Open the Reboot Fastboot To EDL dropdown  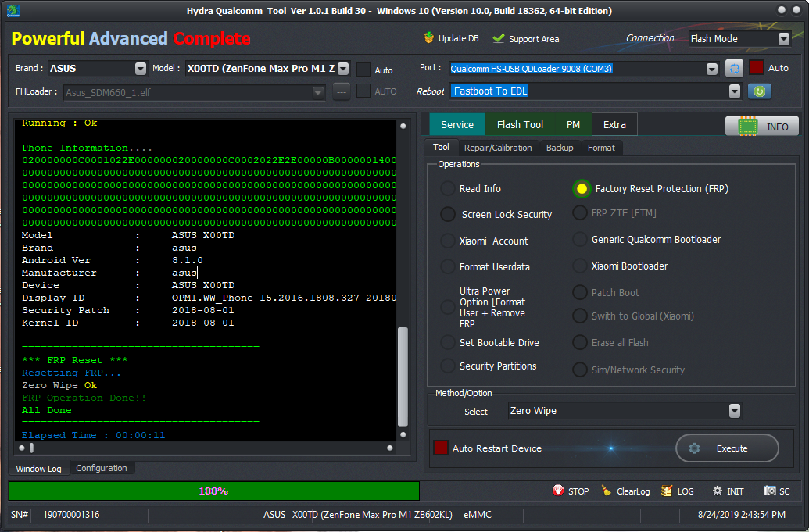(x=735, y=91)
